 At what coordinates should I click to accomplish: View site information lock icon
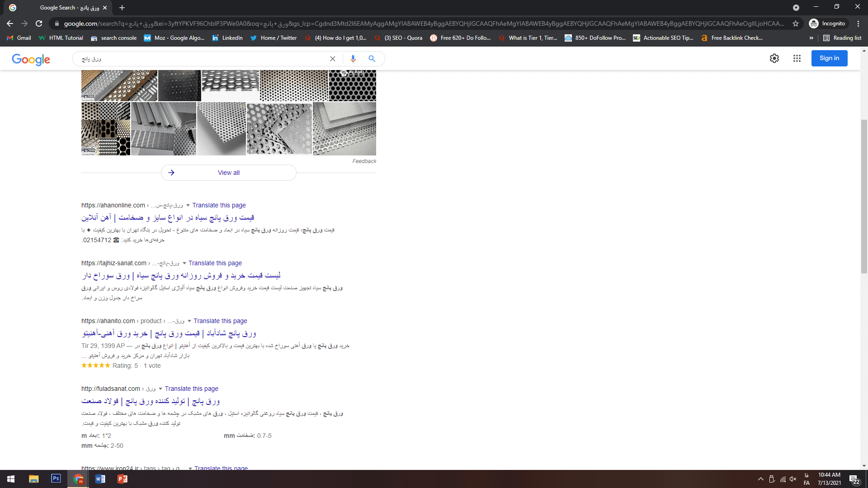(x=57, y=23)
